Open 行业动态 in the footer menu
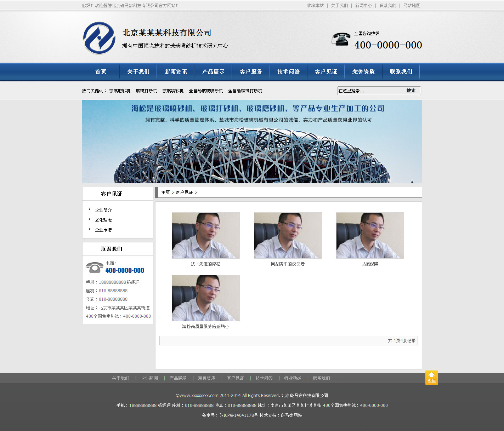 tap(293, 378)
